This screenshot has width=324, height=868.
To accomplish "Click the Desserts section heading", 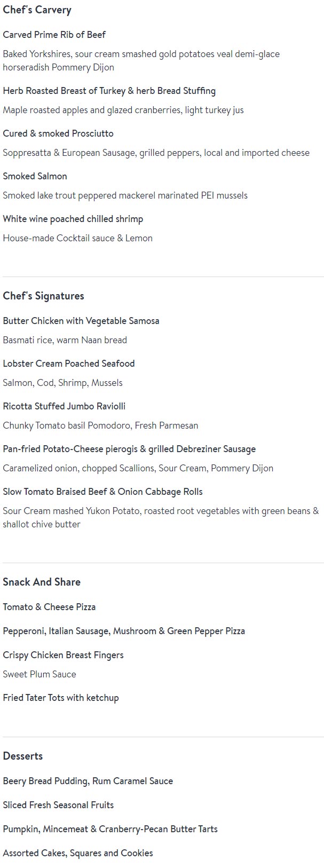I will (22, 756).
